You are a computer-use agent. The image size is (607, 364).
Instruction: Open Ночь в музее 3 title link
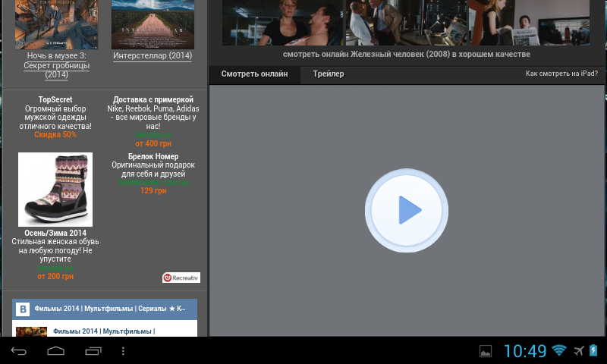click(56, 65)
